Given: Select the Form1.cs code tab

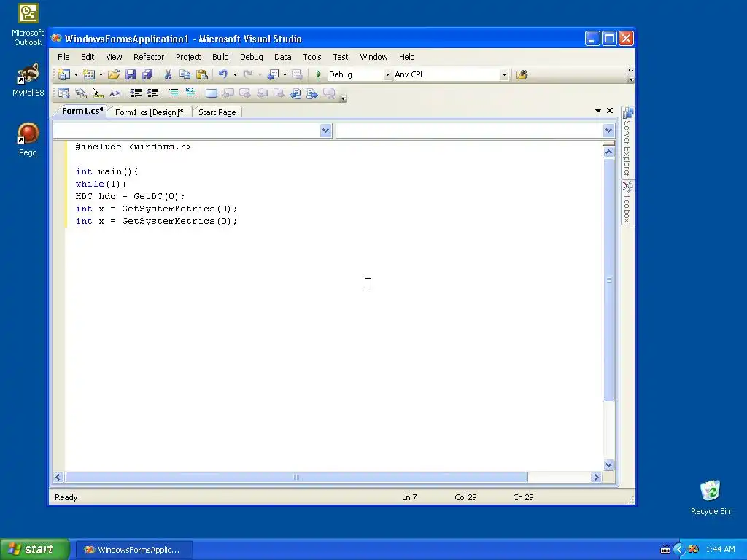Looking at the screenshot, I should click(x=82, y=111).
